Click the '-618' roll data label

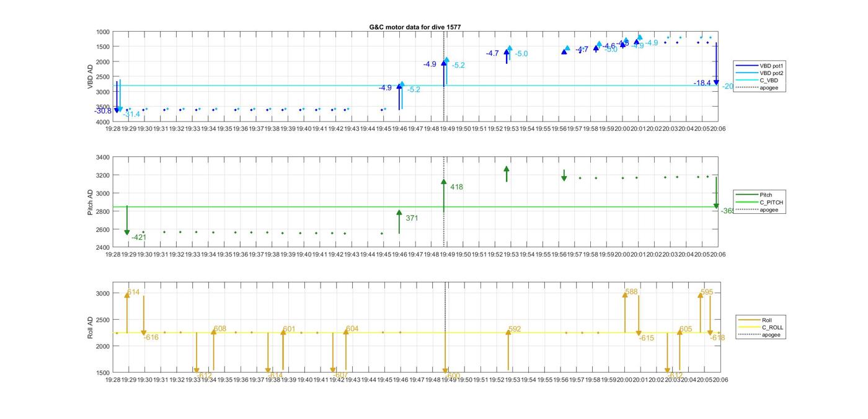click(717, 338)
